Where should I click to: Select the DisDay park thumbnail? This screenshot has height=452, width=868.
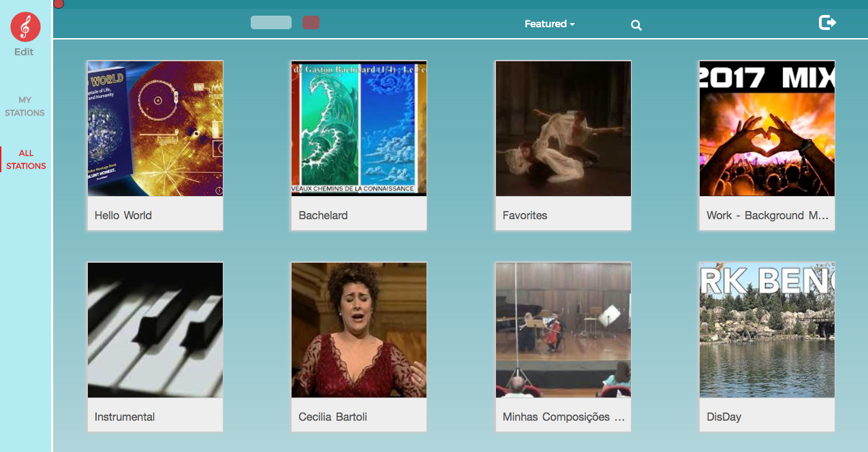(x=766, y=329)
